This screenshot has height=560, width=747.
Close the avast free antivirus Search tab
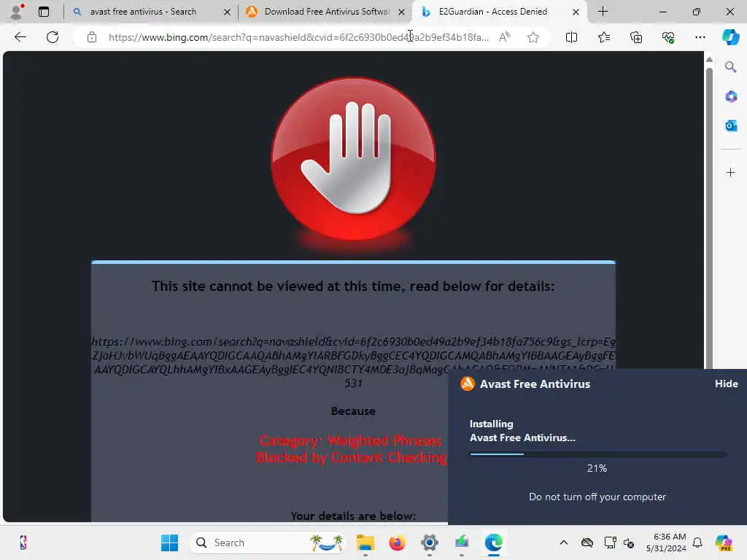[228, 12]
